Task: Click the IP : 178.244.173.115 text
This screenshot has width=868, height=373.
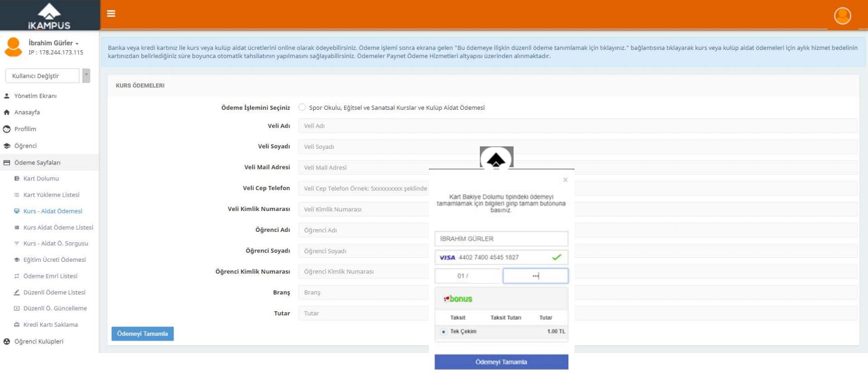Action: 56,53
